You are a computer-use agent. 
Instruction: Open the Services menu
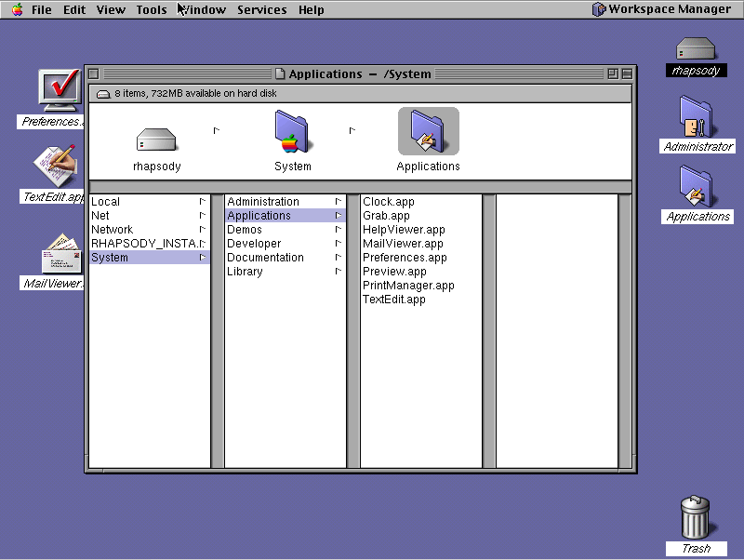coord(262,9)
